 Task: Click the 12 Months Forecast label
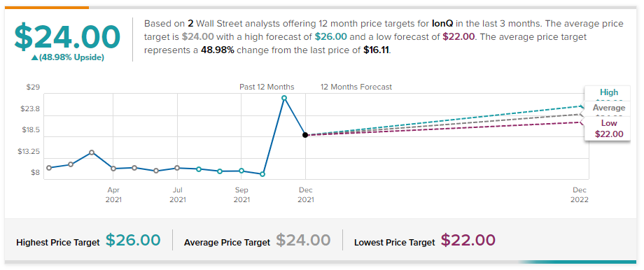[x=356, y=87]
